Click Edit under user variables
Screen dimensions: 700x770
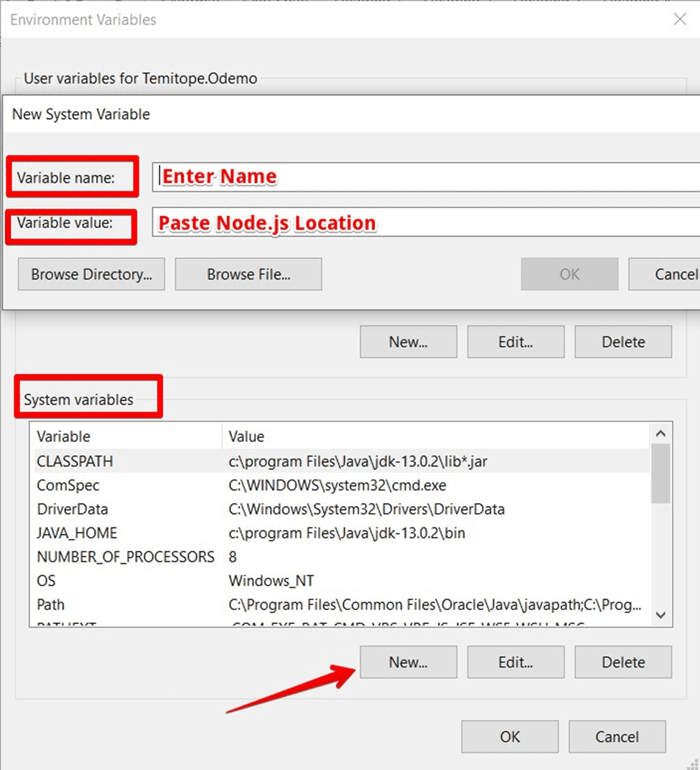tap(515, 342)
